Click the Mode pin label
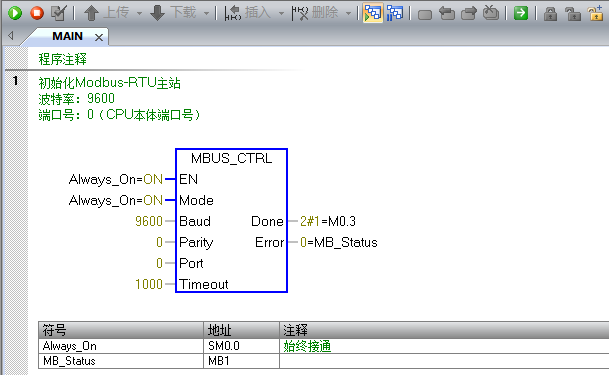The image size is (609, 375). [196, 200]
